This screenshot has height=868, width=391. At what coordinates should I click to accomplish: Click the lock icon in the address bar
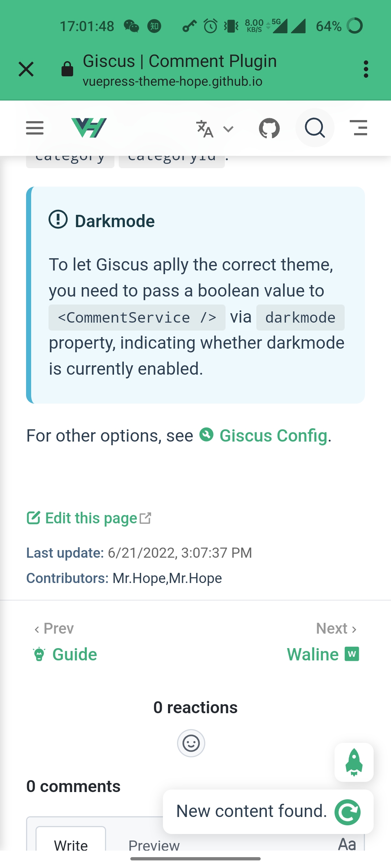tap(67, 69)
